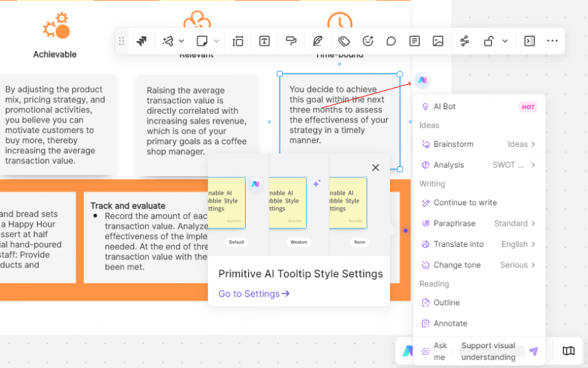Viewport: 588px width, 368px height.
Task: Click the lock icon in the toolbar
Action: tap(488, 41)
